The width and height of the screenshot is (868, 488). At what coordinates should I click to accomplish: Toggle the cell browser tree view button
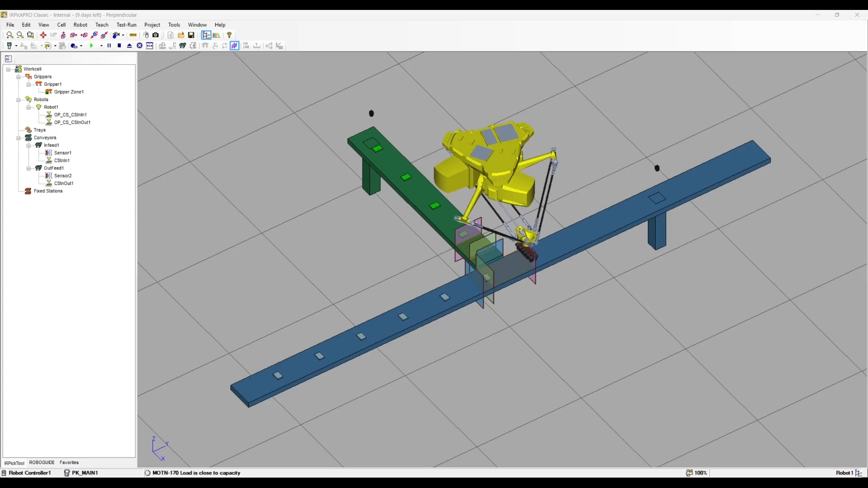(x=206, y=35)
